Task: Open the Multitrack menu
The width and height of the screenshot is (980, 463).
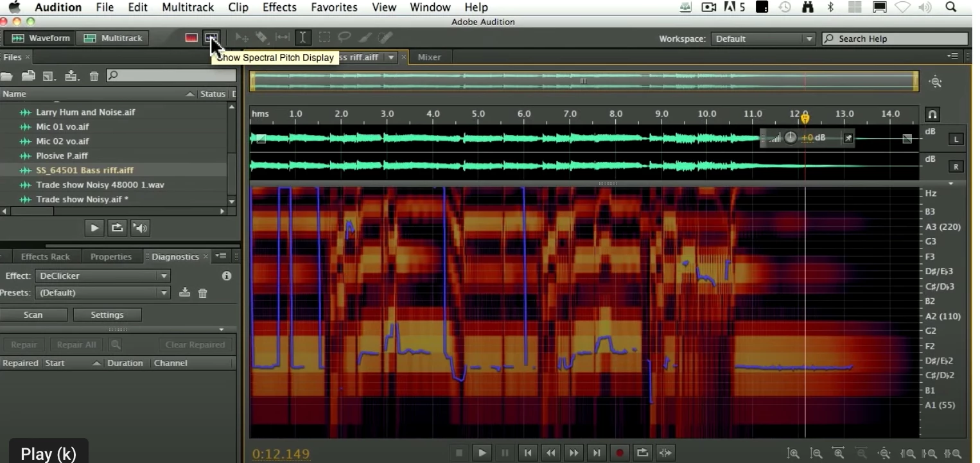Action: [x=188, y=8]
